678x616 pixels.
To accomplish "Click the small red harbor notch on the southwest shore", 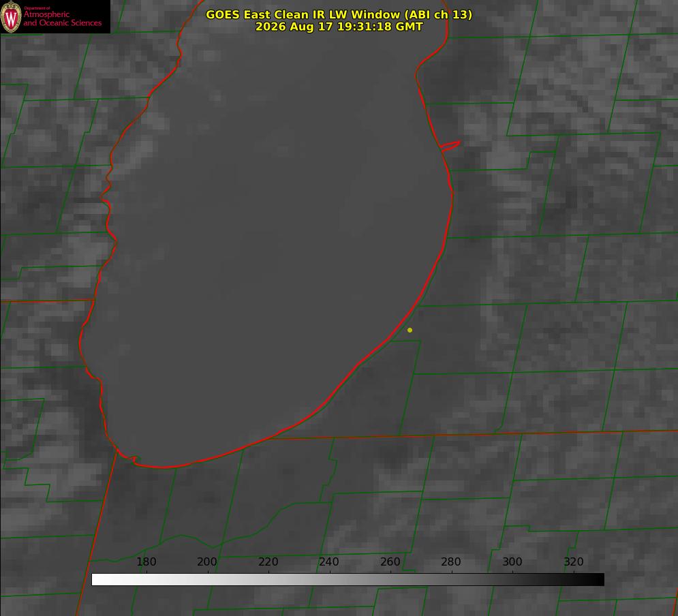I will (x=129, y=459).
